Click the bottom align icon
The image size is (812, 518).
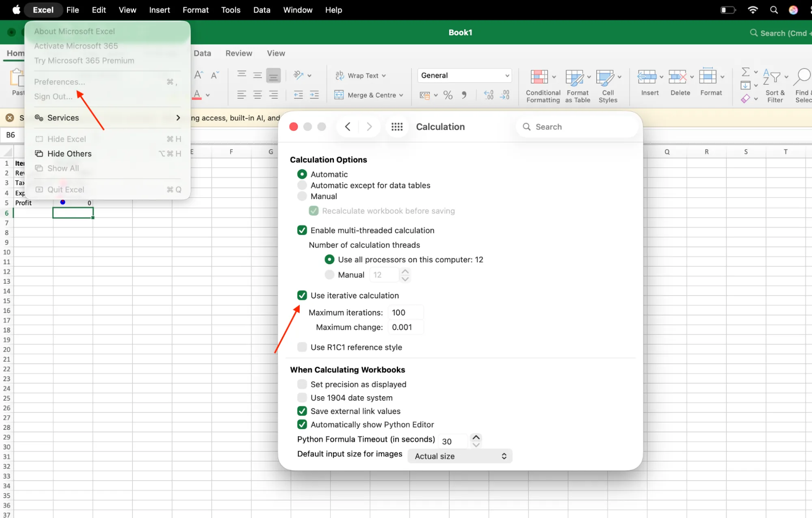pyautogui.click(x=273, y=76)
